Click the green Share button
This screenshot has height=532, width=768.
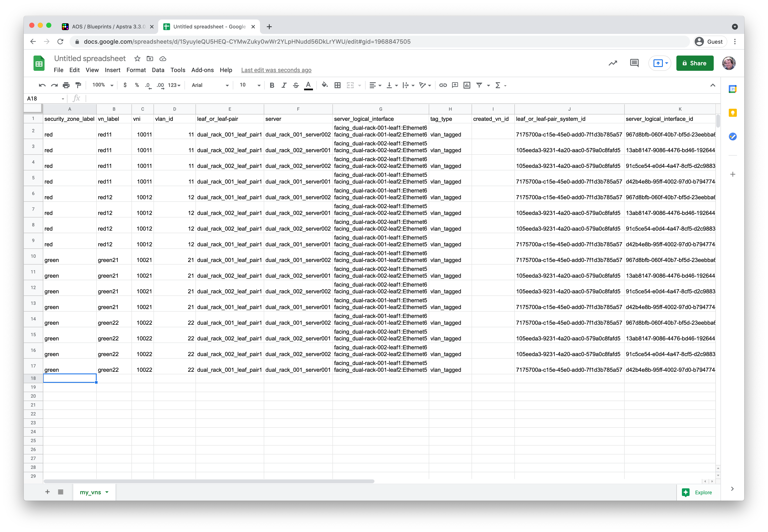coord(695,63)
